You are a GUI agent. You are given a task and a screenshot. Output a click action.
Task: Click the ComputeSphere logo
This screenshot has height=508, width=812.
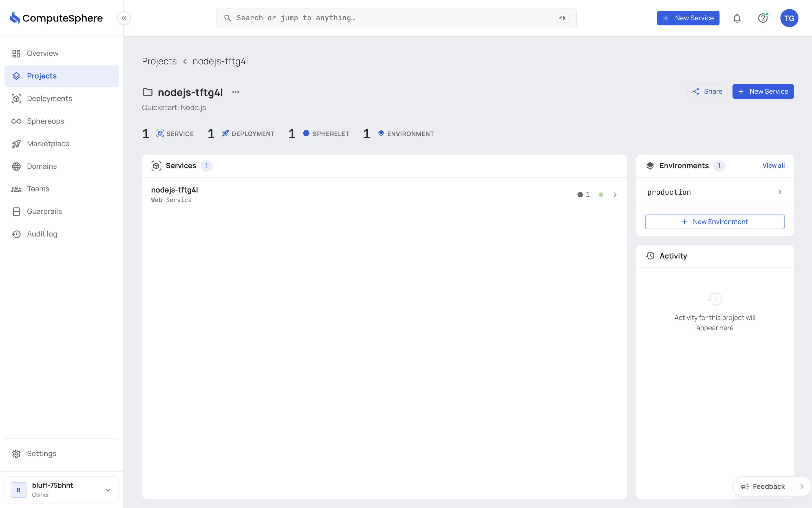pyautogui.click(x=56, y=18)
